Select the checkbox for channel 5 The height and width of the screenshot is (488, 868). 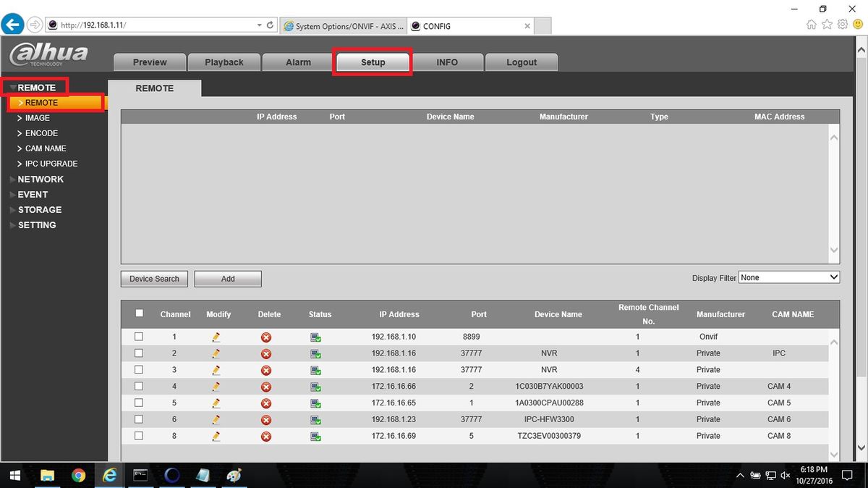coord(139,403)
